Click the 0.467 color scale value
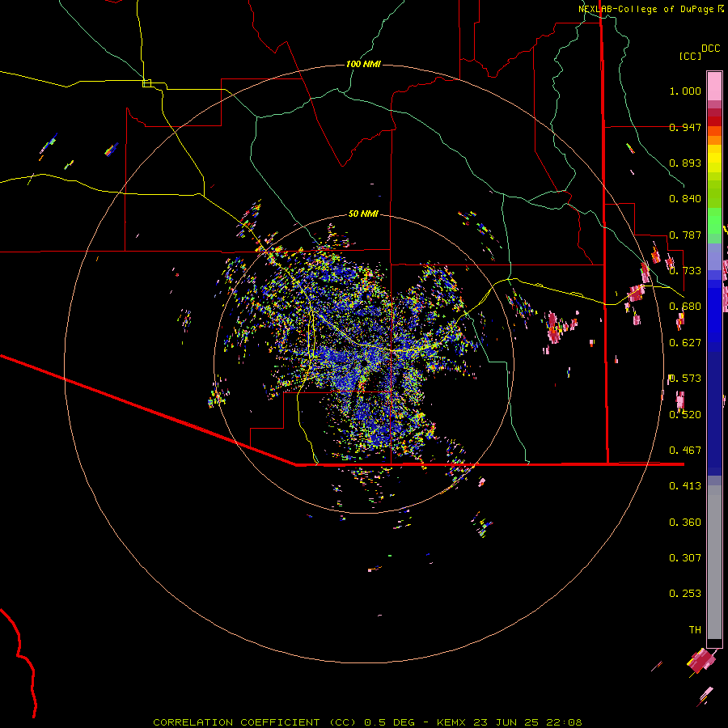Viewport: 728px width, 728px height. pyautogui.click(x=685, y=451)
